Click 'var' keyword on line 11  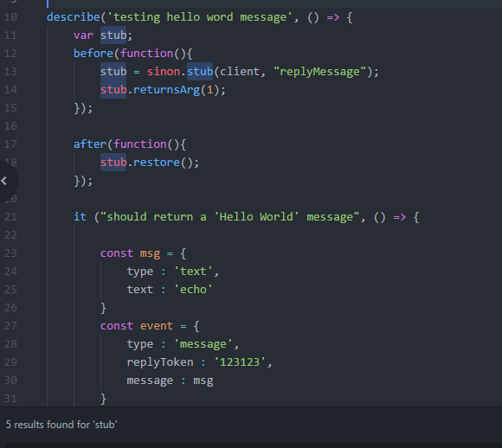coord(83,35)
